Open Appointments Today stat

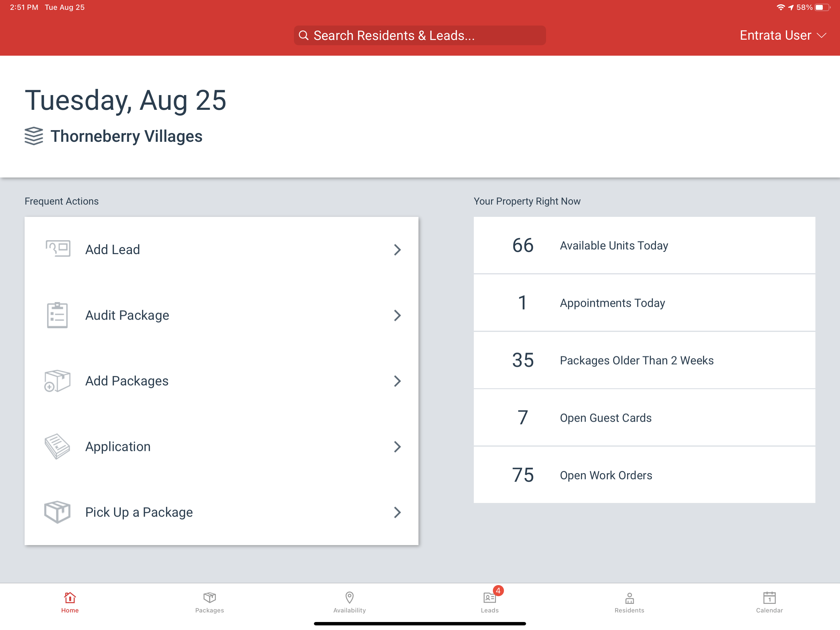[x=644, y=303]
